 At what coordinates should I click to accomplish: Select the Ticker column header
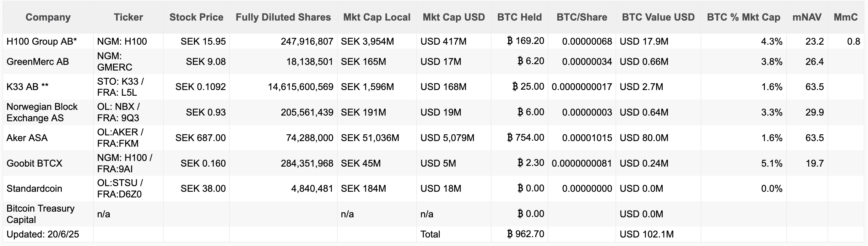128,17
